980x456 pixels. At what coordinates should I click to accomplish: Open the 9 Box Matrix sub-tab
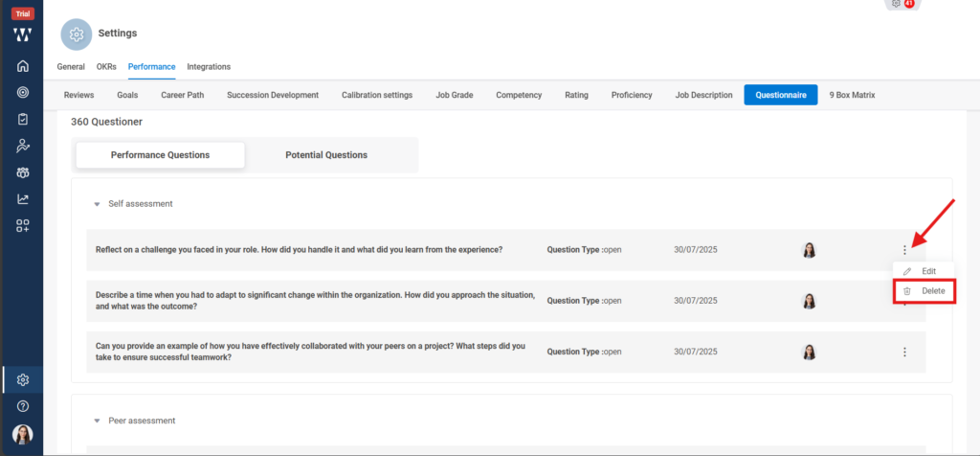click(852, 95)
